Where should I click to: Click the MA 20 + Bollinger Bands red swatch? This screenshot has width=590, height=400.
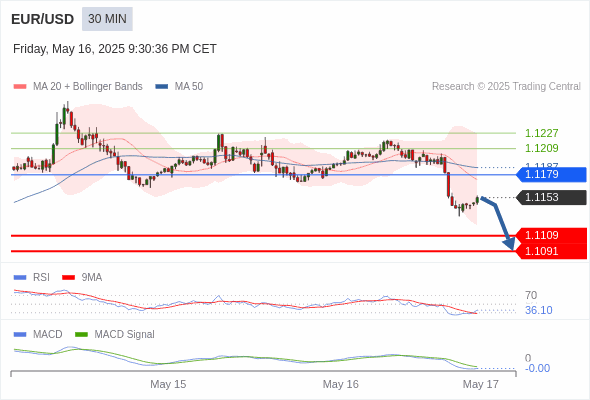(20, 87)
